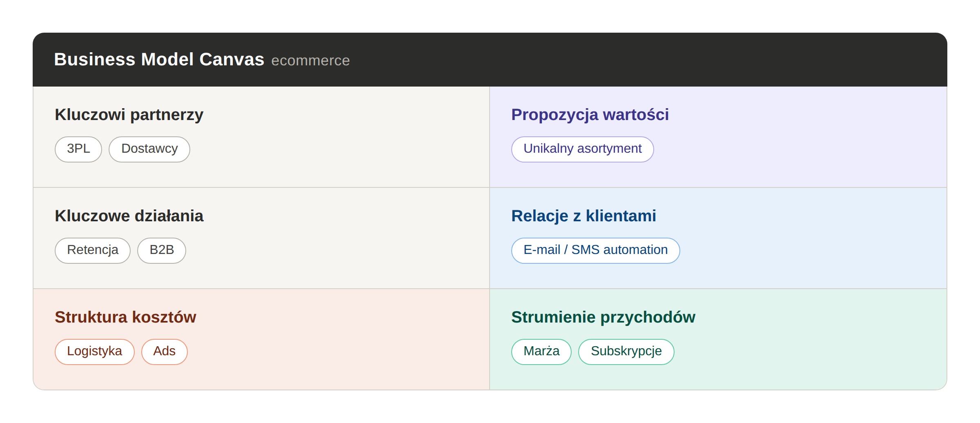The height and width of the screenshot is (423, 980).
Task: Select the Logistyka cost tag
Action: [95, 352]
